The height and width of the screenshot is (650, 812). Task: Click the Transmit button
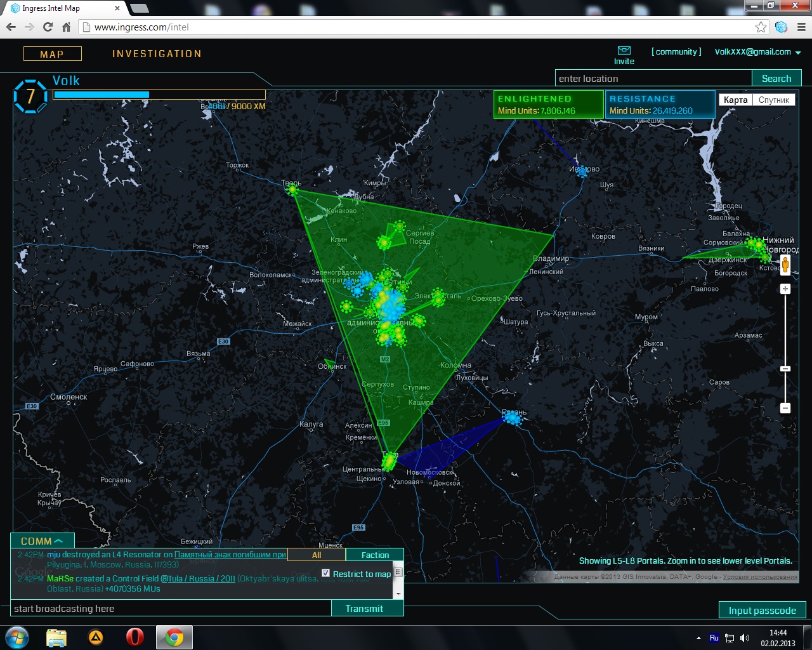[364, 608]
